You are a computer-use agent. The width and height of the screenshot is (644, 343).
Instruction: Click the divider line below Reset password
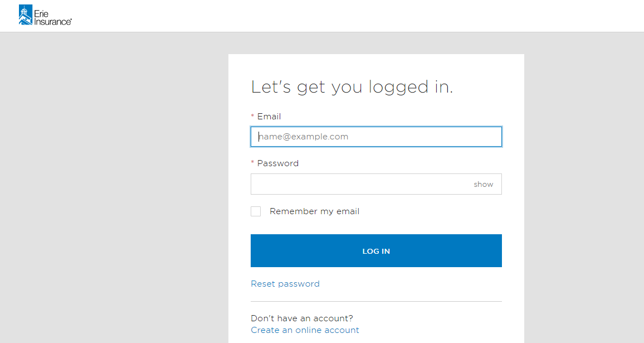(x=376, y=302)
